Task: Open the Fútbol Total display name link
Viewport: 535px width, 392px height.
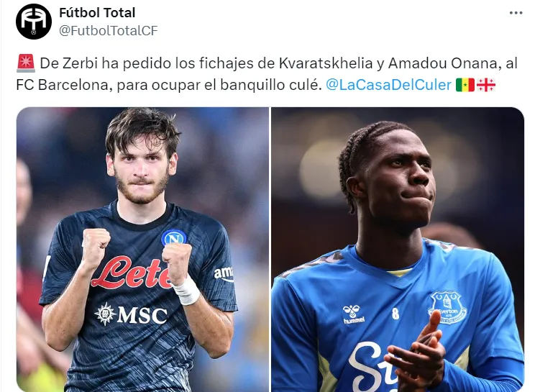Action: [x=97, y=13]
